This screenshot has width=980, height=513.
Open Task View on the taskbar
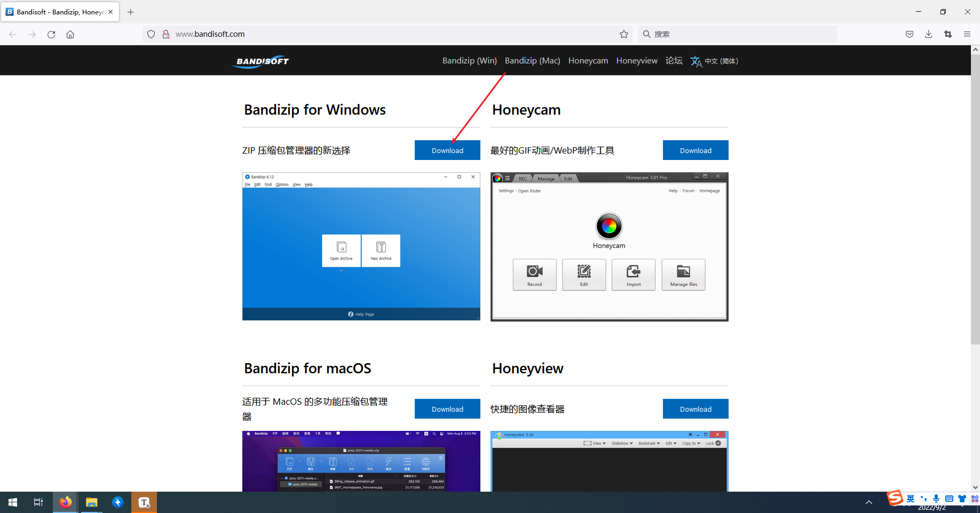pos(38,502)
